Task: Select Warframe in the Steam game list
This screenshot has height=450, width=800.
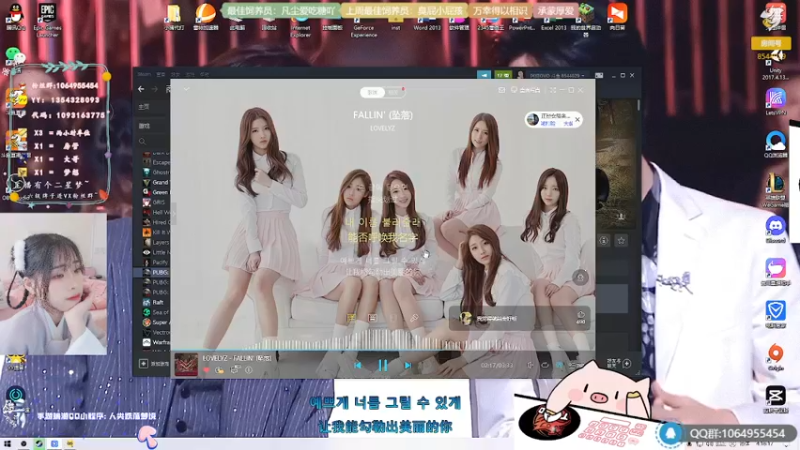Action: click(x=156, y=342)
